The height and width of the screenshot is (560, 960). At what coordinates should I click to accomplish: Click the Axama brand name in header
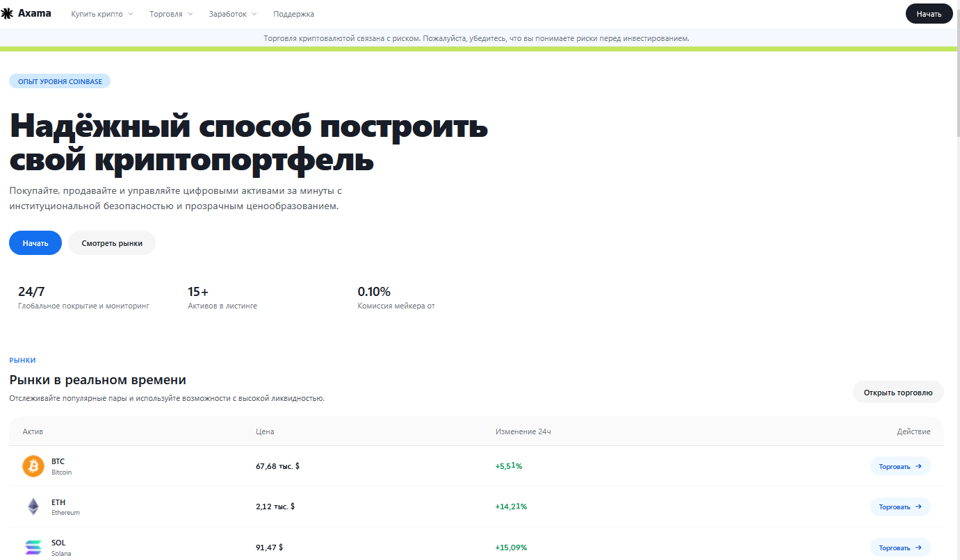tap(35, 13)
